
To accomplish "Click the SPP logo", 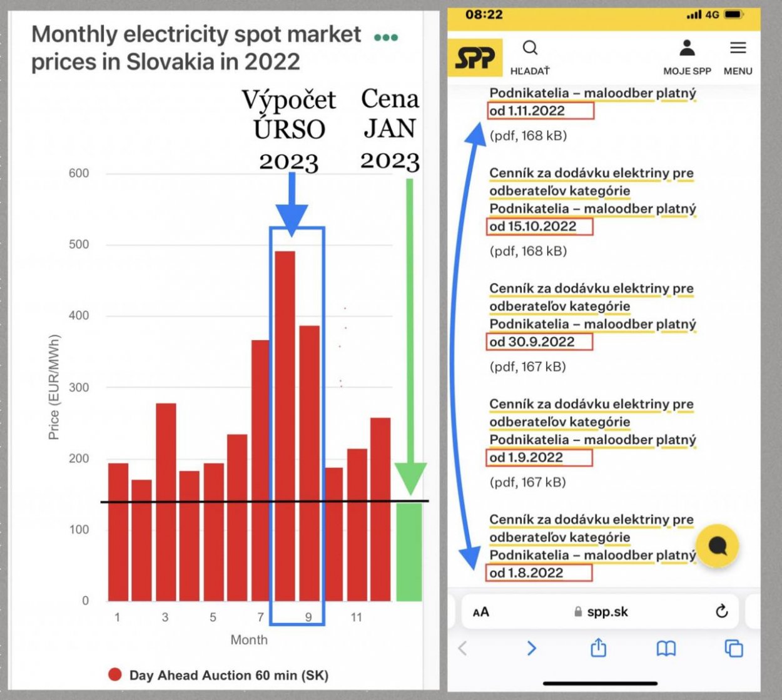I will click(x=475, y=58).
